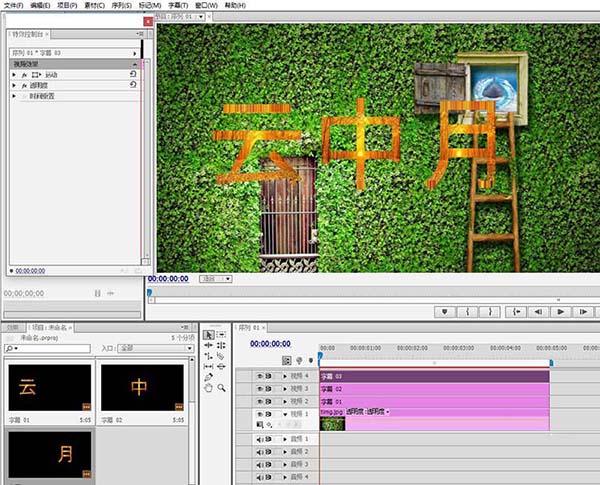Select the Zoom magnifier tool

(221, 388)
